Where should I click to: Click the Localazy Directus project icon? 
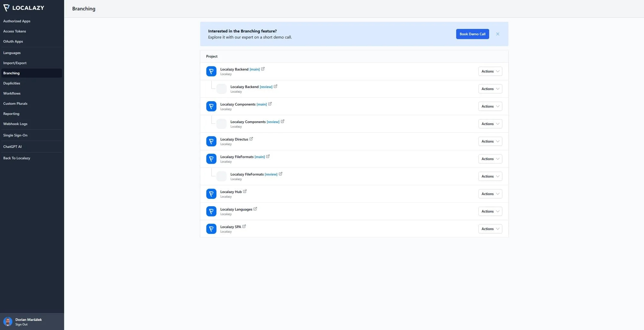point(211,141)
